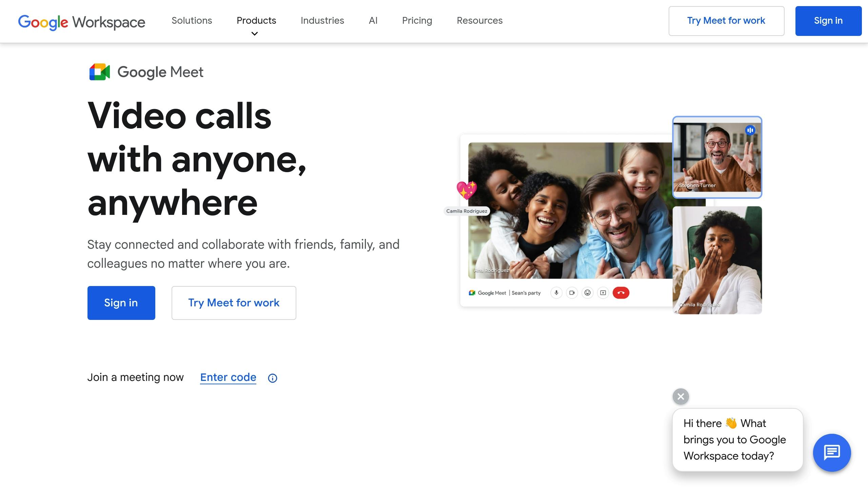Mute the microphone in the meeting toolbar

click(x=556, y=292)
